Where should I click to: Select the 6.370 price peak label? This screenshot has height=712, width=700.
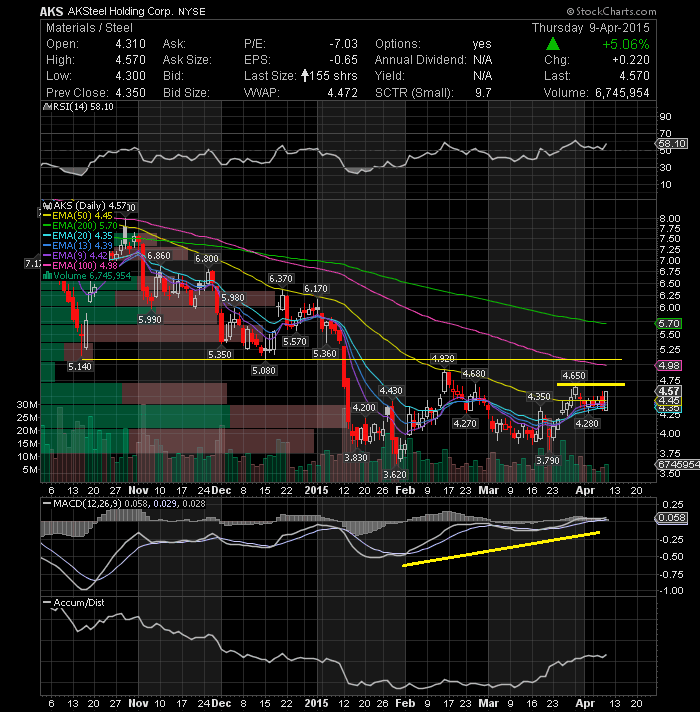coord(281,278)
